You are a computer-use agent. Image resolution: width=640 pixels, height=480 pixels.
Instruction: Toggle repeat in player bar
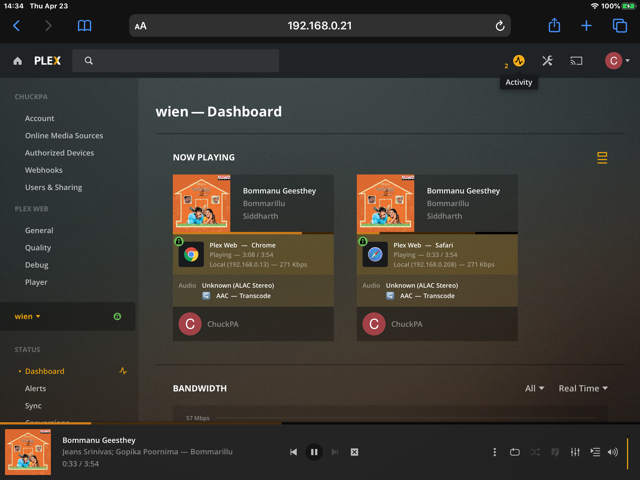(514, 452)
